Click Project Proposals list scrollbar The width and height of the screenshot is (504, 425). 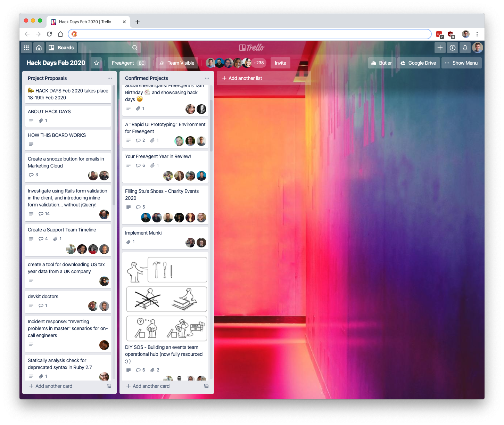[x=114, y=146]
